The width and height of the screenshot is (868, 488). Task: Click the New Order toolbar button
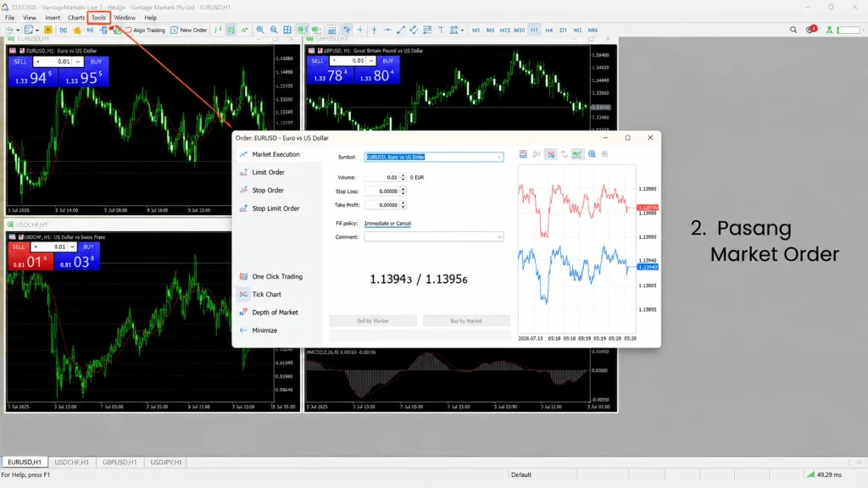pyautogui.click(x=189, y=30)
